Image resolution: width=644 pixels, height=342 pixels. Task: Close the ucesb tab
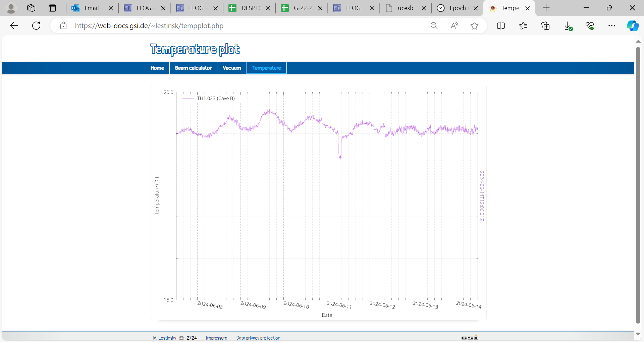pyautogui.click(x=424, y=8)
